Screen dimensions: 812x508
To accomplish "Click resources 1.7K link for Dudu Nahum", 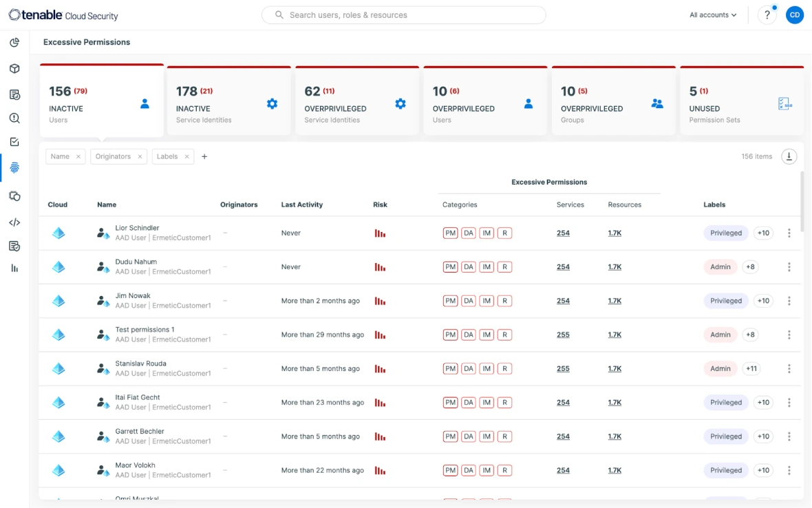I will coord(615,267).
